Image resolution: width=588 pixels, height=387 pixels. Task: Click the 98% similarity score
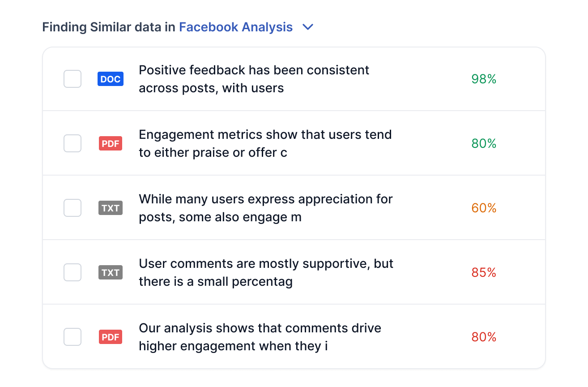click(484, 79)
